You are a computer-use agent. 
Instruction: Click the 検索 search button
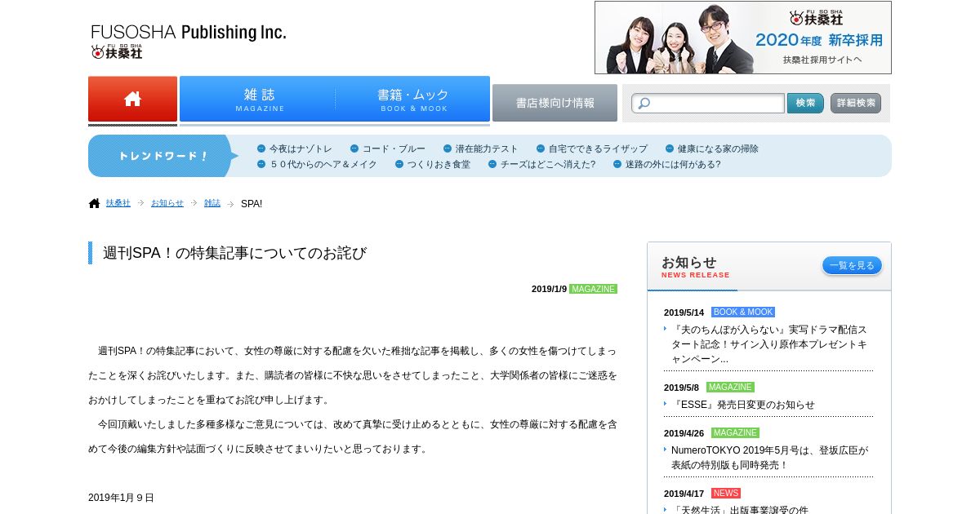[805, 104]
